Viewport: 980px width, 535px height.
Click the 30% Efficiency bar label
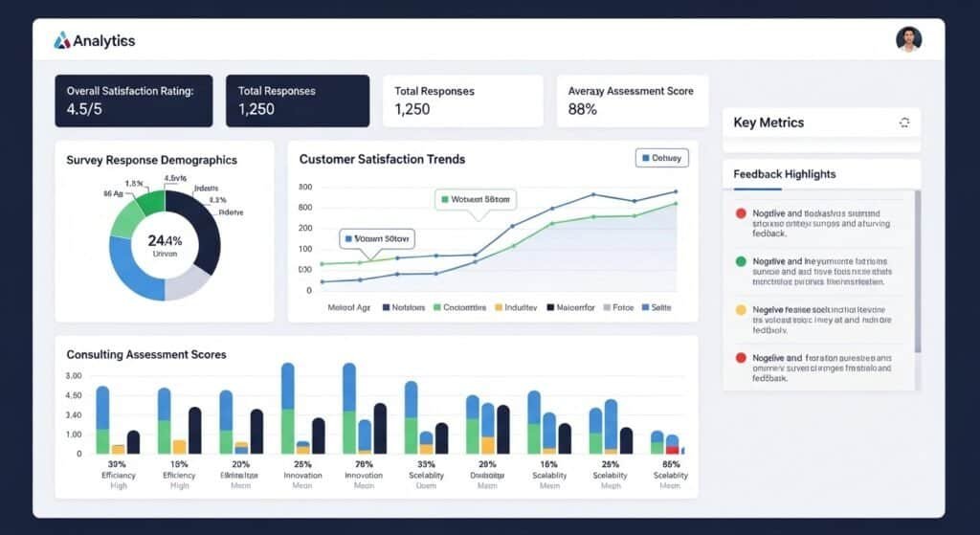coord(117,464)
